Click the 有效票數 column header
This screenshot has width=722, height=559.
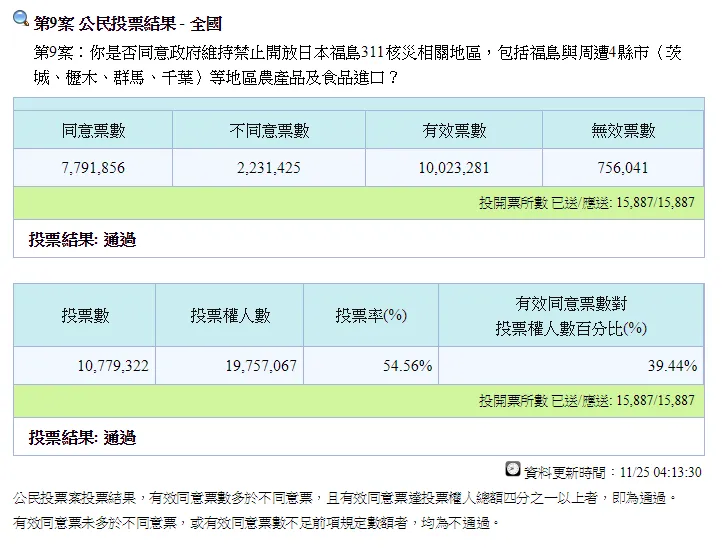(x=454, y=130)
